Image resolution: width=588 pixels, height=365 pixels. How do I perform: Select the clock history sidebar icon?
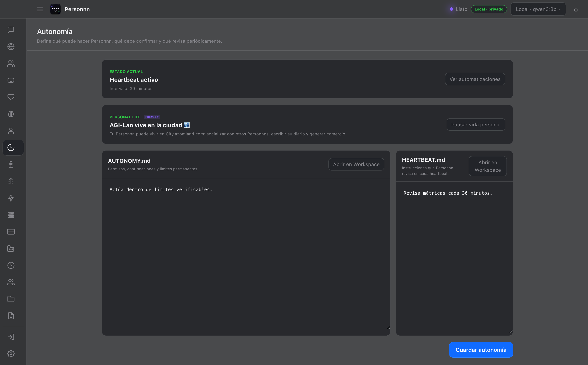pyautogui.click(x=11, y=266)
